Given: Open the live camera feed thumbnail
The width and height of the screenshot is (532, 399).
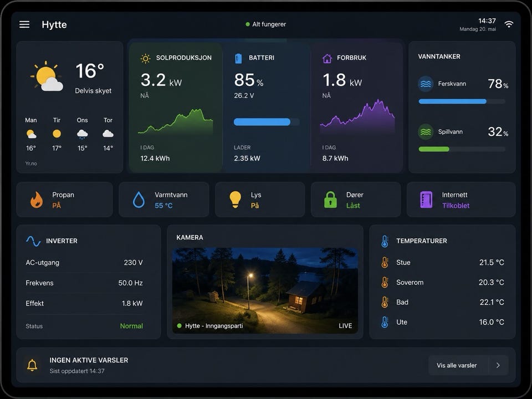Looking at the screenshot, I should click(x=265, y=290).
